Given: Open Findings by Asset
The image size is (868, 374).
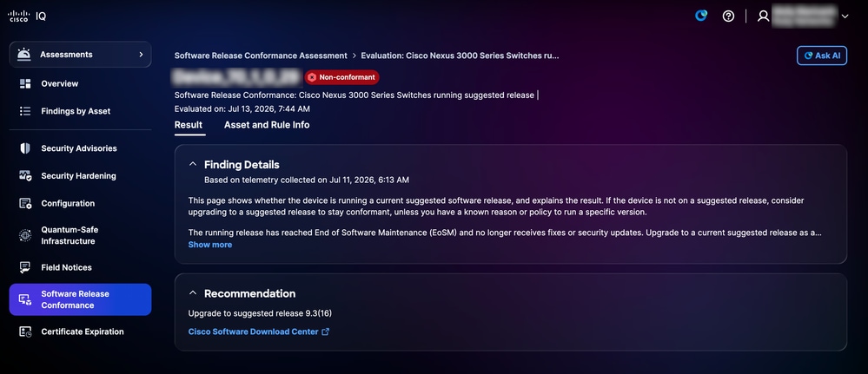Looking at the screenshot, I should 76,111.
